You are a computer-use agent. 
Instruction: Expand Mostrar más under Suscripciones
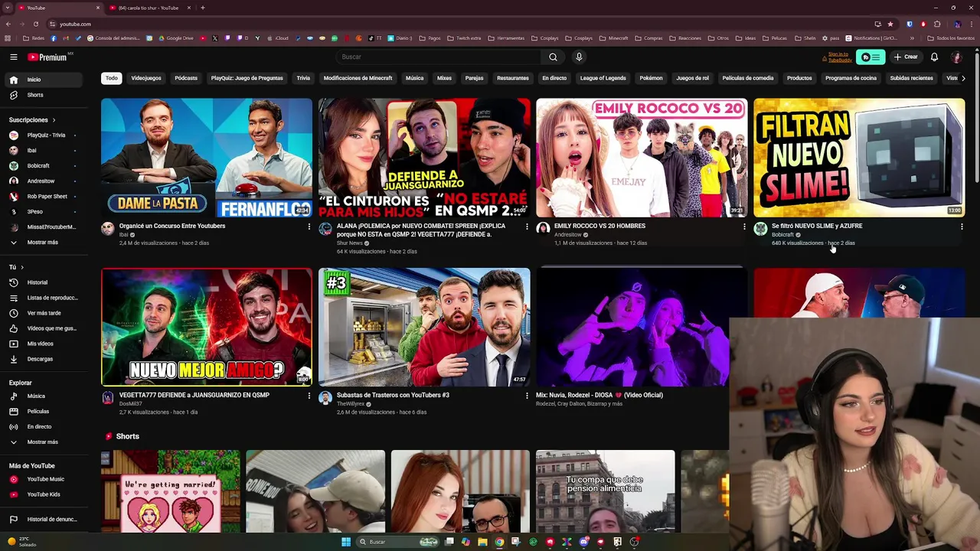[44, 243]
